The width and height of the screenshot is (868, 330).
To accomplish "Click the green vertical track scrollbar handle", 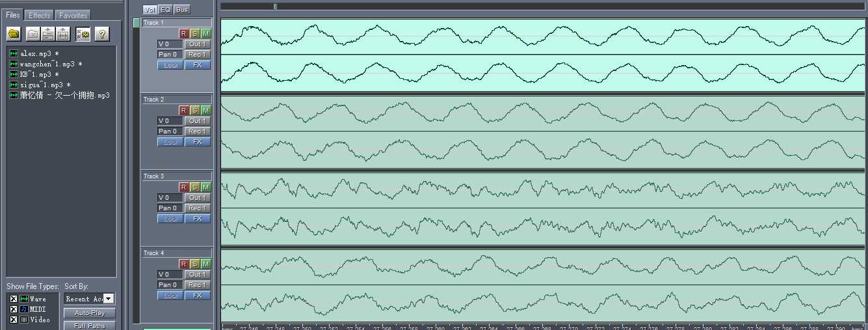I will coord(136,23).
